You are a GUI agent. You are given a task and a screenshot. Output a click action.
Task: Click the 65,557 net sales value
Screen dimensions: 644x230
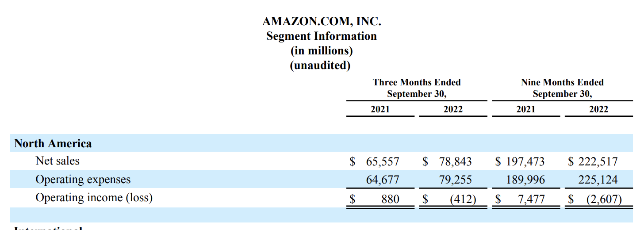pos(383,162)
